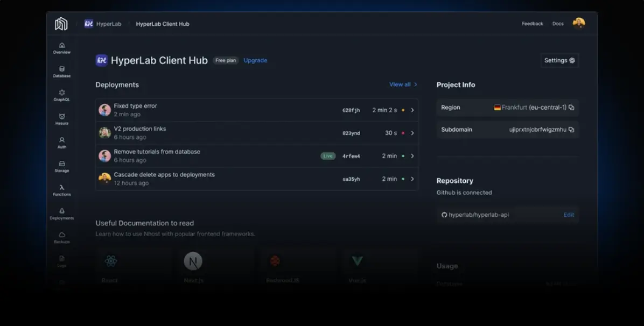Click the GitHub icon next to hyperlab/hyperlab-api
The height and width of the screenshot is (326, 644).
point(444,215)
